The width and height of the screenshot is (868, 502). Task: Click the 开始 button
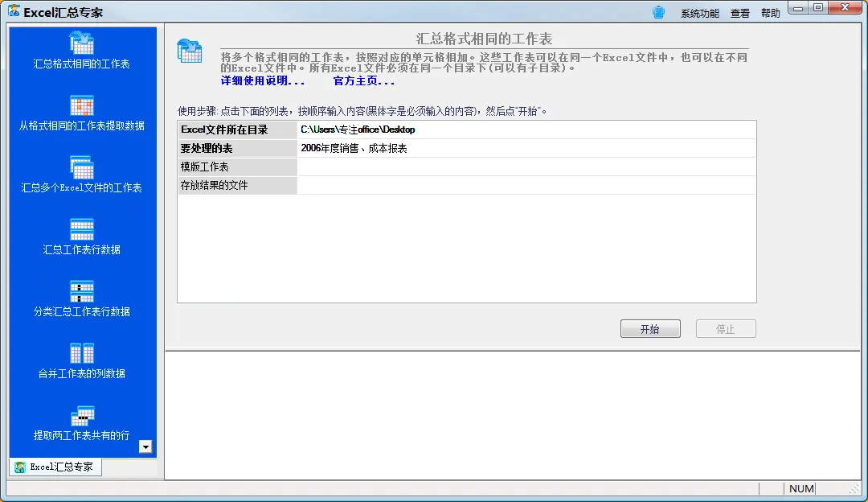[x=650, y=329]
